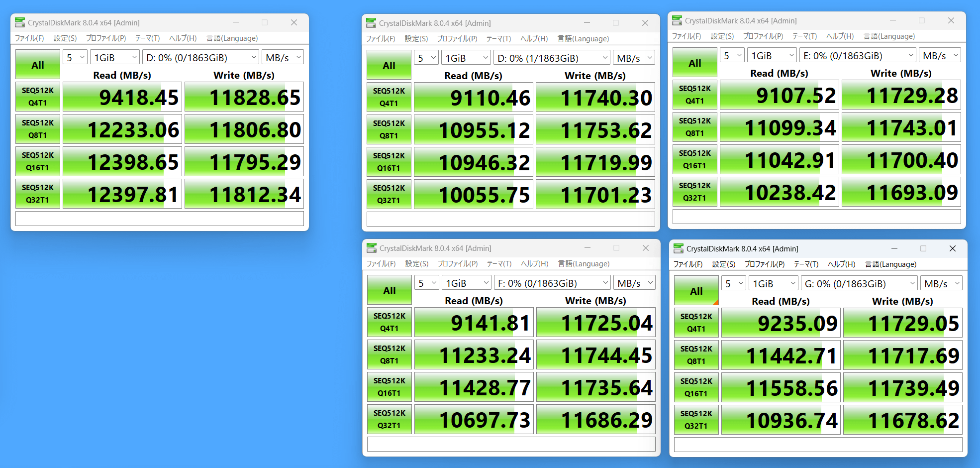Select the 10936.74 read result

pyautogui.click(x=781, y=420)
